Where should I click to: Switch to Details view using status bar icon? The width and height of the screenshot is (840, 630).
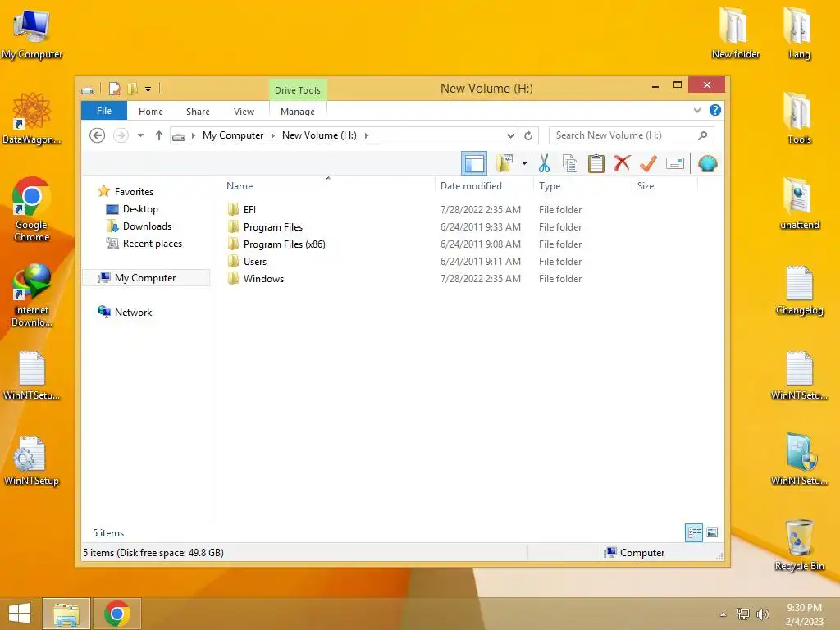click(x=694, y=532)
